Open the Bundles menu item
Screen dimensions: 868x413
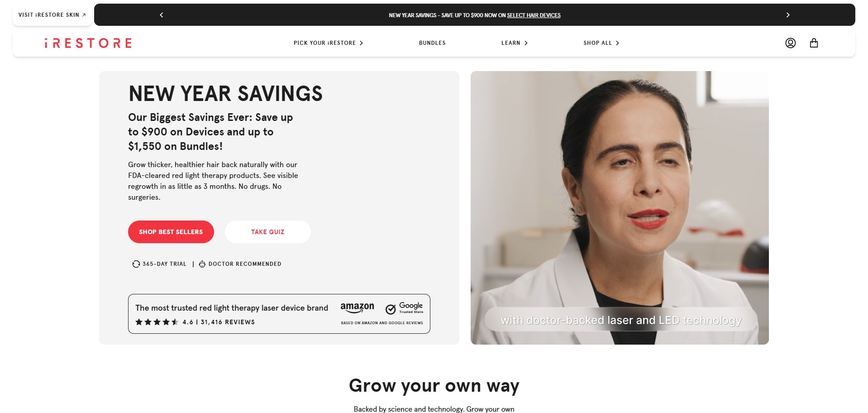(432, 43)
